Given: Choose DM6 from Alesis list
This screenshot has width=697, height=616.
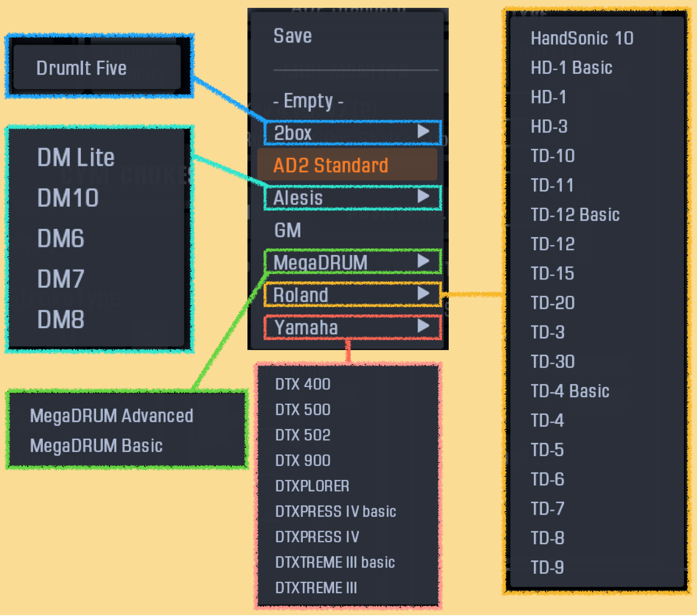Looking at the screenshot, I should coord(61,238).
